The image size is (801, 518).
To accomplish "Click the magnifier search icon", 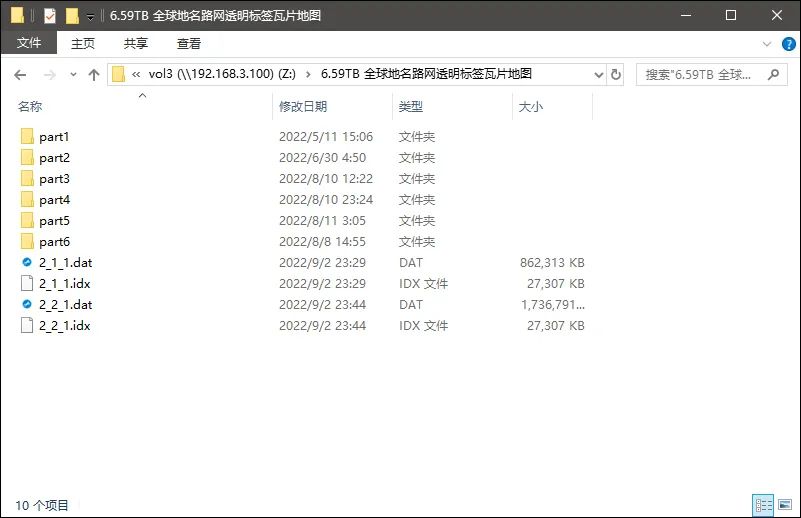I will [x=773, y=75].
